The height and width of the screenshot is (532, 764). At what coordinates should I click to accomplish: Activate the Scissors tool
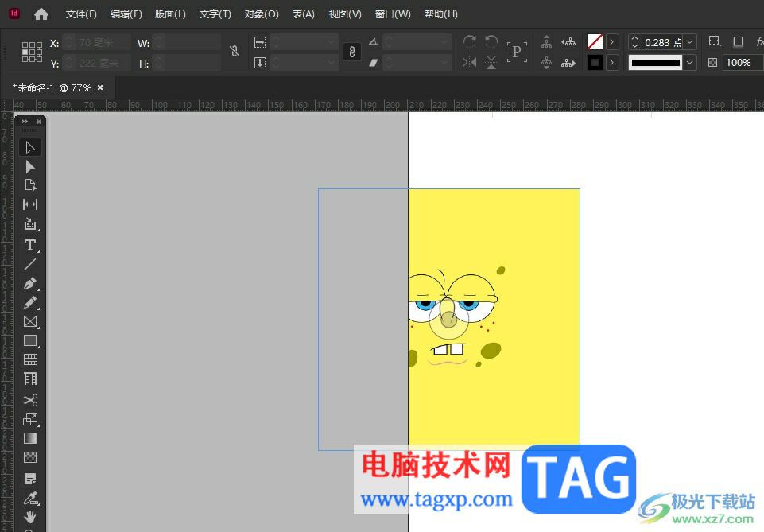point(30,400)
